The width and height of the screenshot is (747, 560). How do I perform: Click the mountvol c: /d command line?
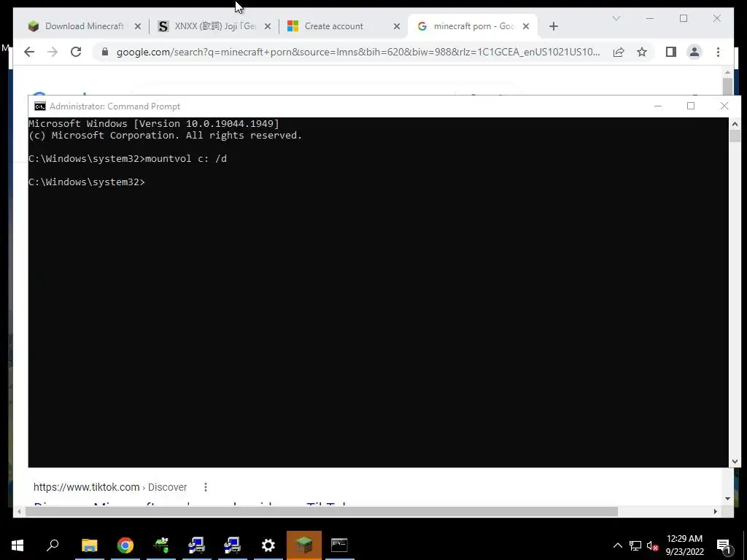[x=128, y=158]
